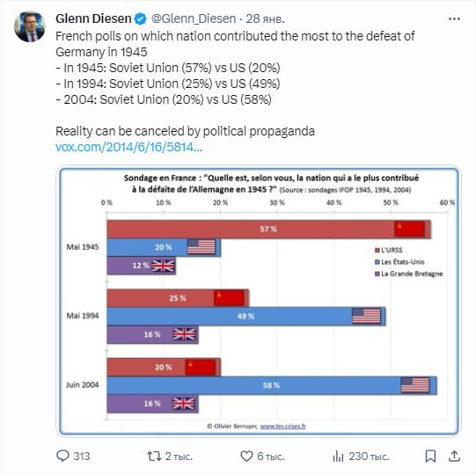The image size is (476, 475).
Task: Click the www.les-crises.fr link in chart
Action: pyautogui.click(x=283, y=426)
